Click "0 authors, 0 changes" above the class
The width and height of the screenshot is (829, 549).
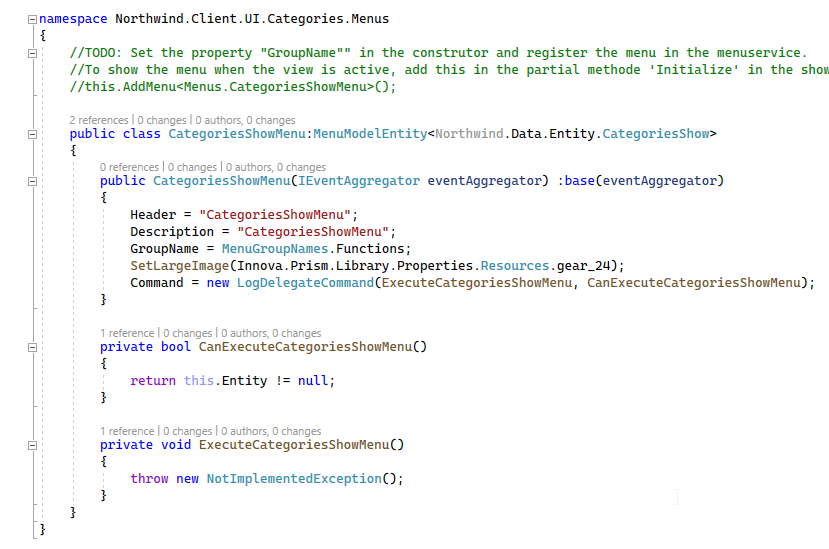point(245,120)
